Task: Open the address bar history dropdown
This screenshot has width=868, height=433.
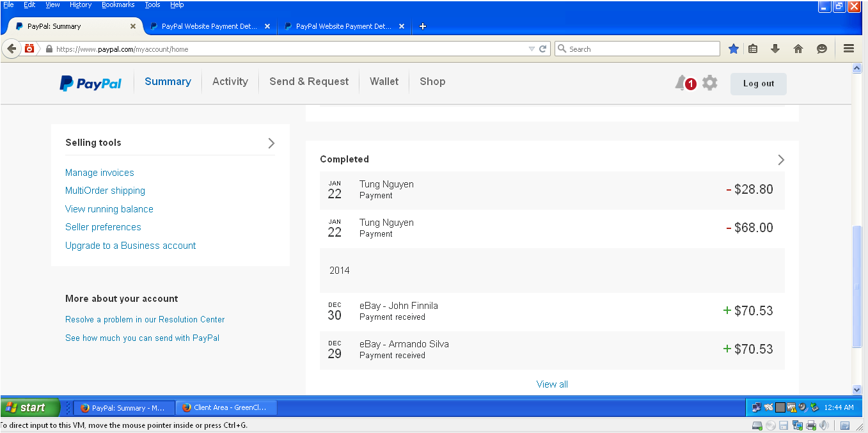Action: pos(532,49)
